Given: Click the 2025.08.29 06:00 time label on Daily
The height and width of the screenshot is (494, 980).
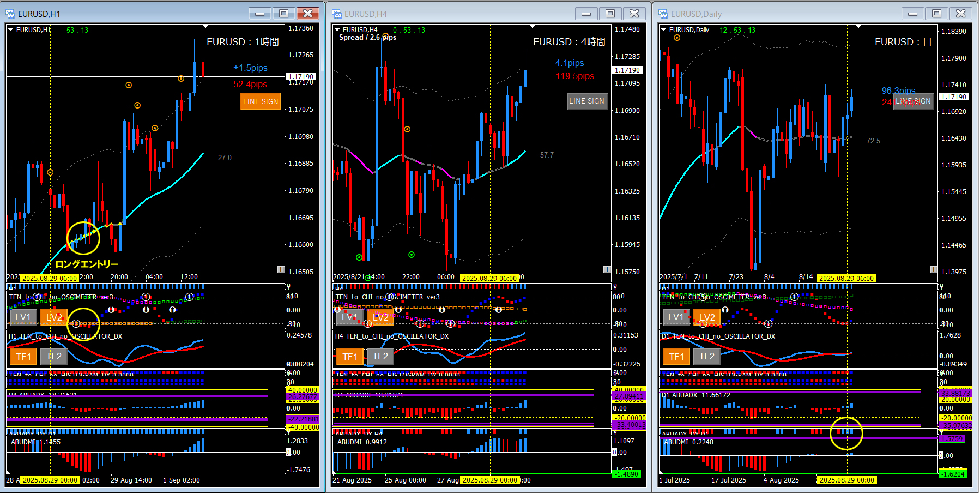Looking at the screenshot, I should coord(846,278).
